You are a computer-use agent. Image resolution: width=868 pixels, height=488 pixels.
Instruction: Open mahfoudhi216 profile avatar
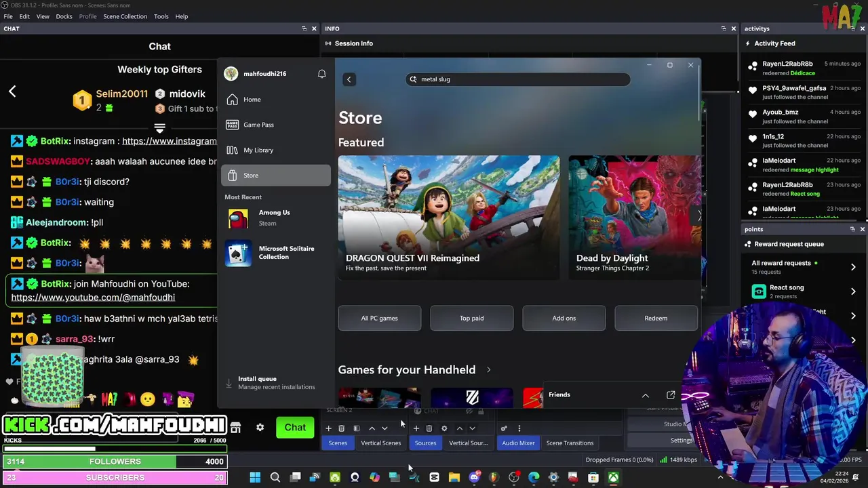(231, 73)
